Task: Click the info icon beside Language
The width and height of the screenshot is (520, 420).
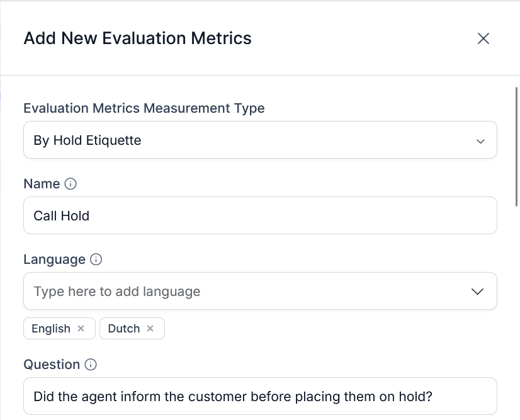Action: tap(96, 259)
